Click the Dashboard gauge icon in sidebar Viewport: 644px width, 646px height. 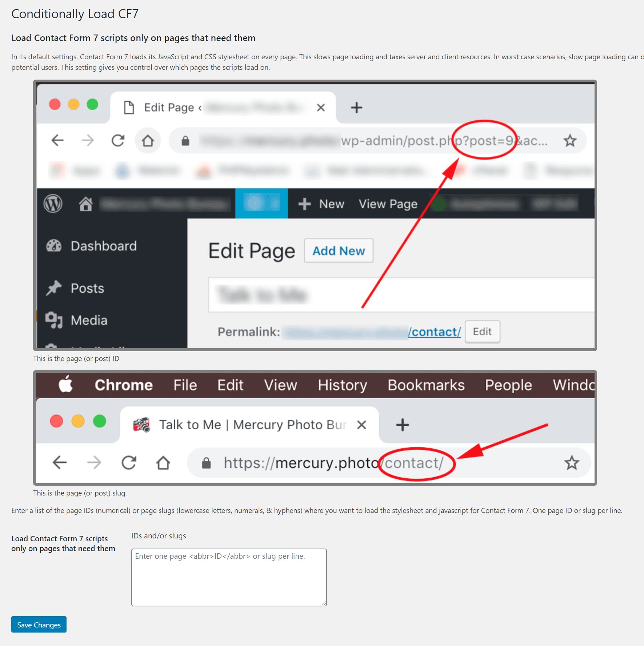click(54, 246)
